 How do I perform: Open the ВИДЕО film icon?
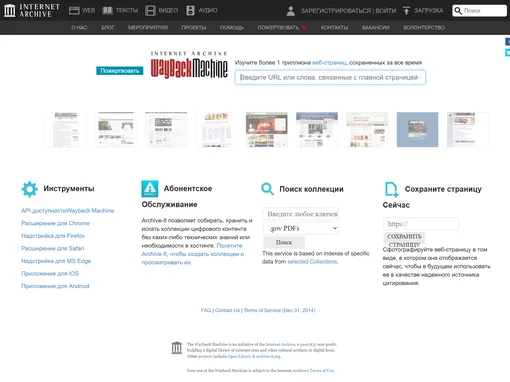pyautogui.click(x=150, y=11)
